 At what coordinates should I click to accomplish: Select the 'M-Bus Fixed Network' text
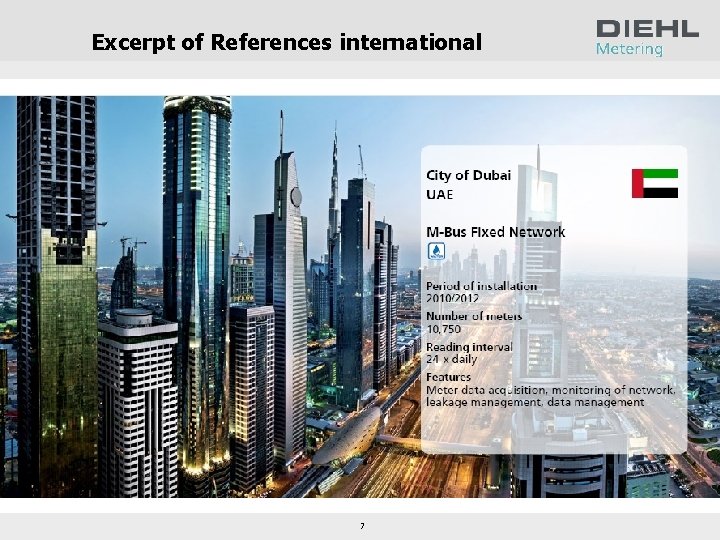(495, 232)
